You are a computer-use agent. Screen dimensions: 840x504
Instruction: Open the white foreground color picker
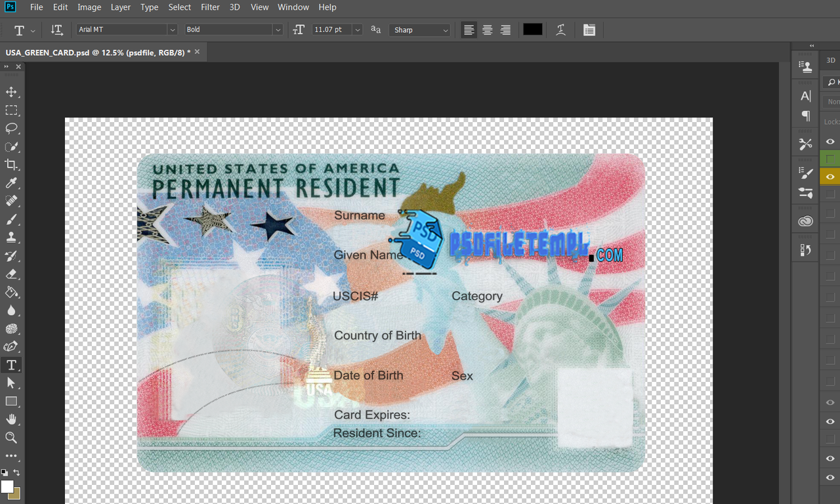click(x=7, y=486)
